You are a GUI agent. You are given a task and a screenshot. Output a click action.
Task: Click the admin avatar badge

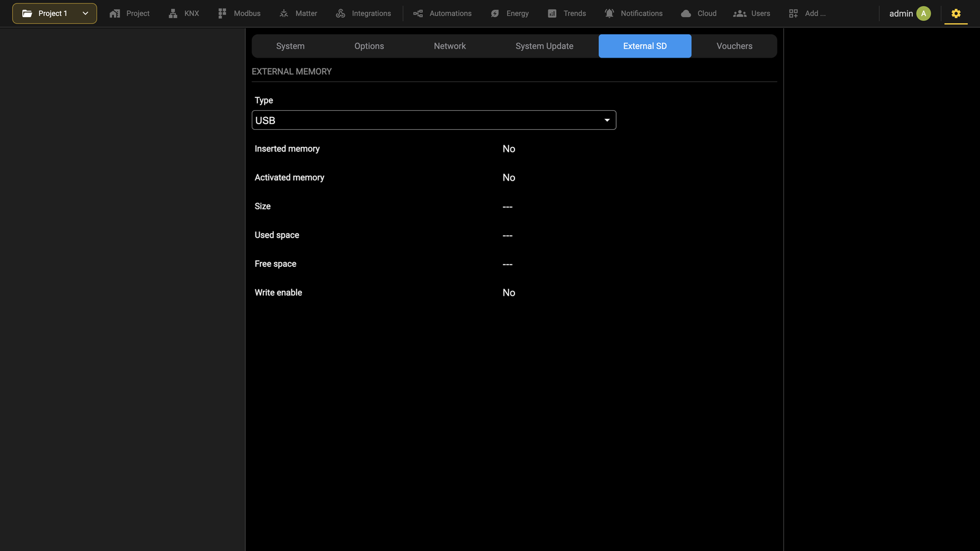tap(924, 13)
